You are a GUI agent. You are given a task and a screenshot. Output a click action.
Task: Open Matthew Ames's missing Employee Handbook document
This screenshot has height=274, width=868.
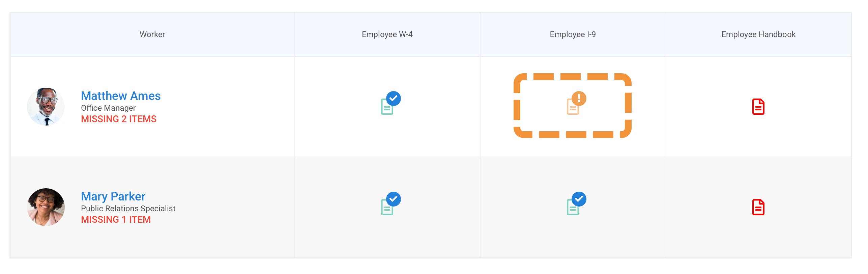(758, 107)
